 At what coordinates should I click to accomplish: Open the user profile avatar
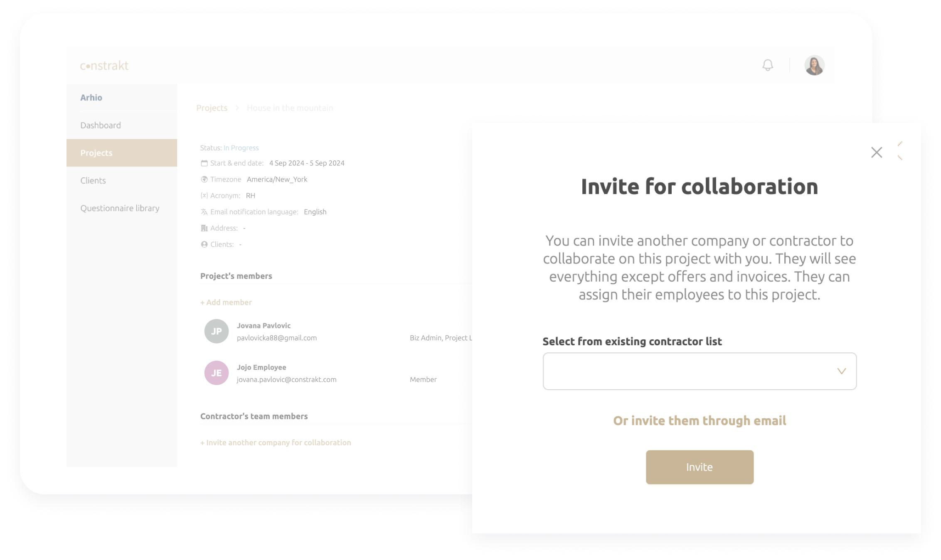[x=814, y=66]
